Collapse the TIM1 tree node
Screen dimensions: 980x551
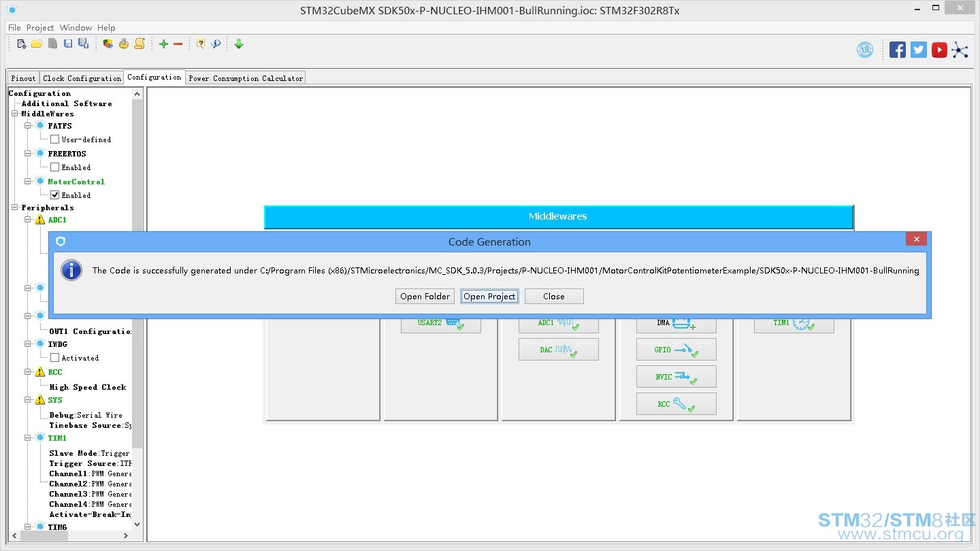coord(28,438)
